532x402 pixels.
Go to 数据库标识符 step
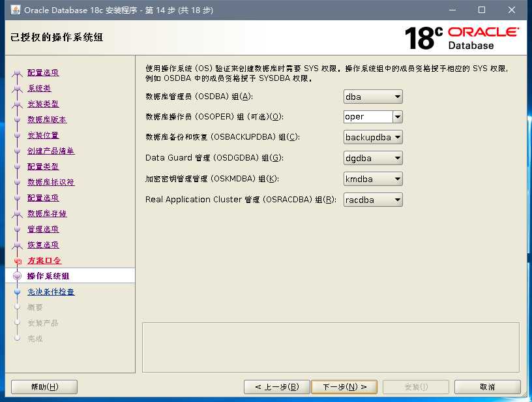[x=51, y=182]
